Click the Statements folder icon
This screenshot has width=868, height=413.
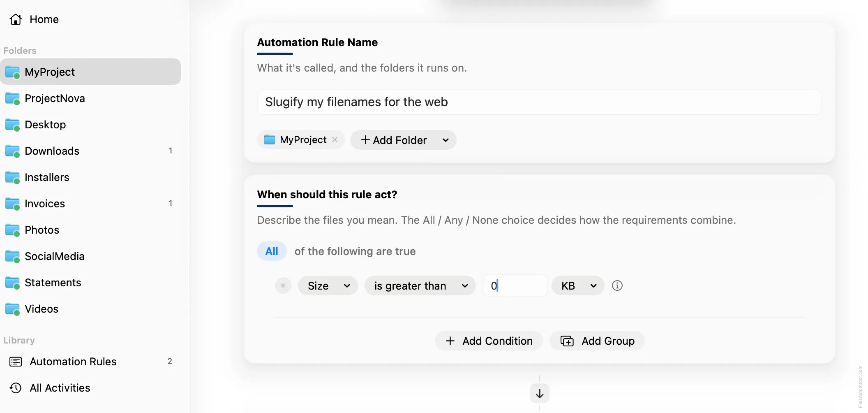point(12,283)
